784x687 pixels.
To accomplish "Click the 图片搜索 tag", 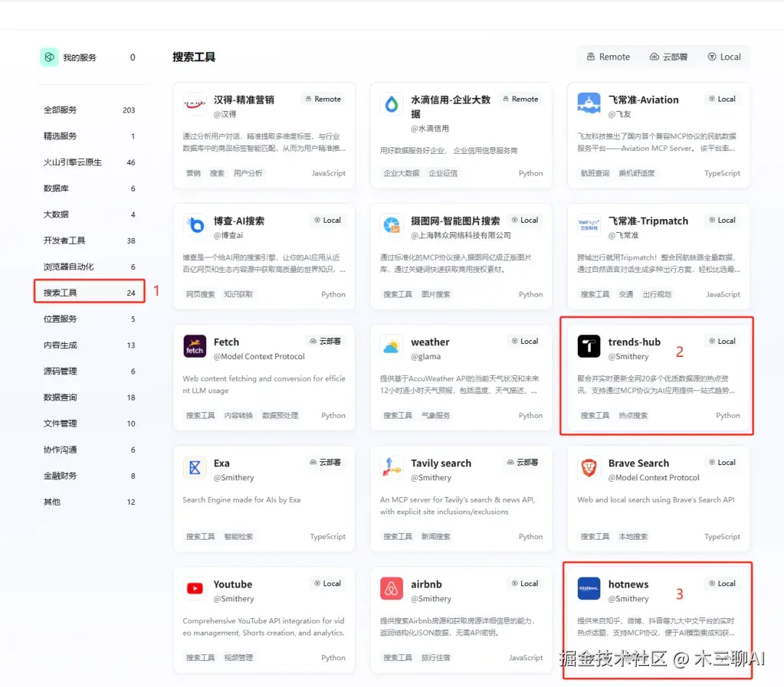I will tap(436, 295).
